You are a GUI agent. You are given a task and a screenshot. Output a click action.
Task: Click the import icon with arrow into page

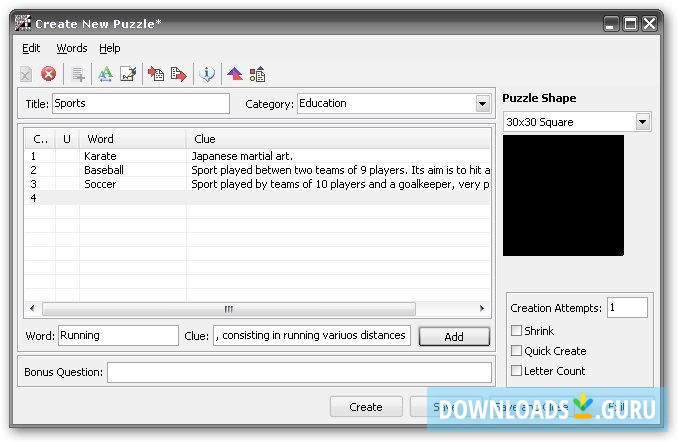click(156, 74)
